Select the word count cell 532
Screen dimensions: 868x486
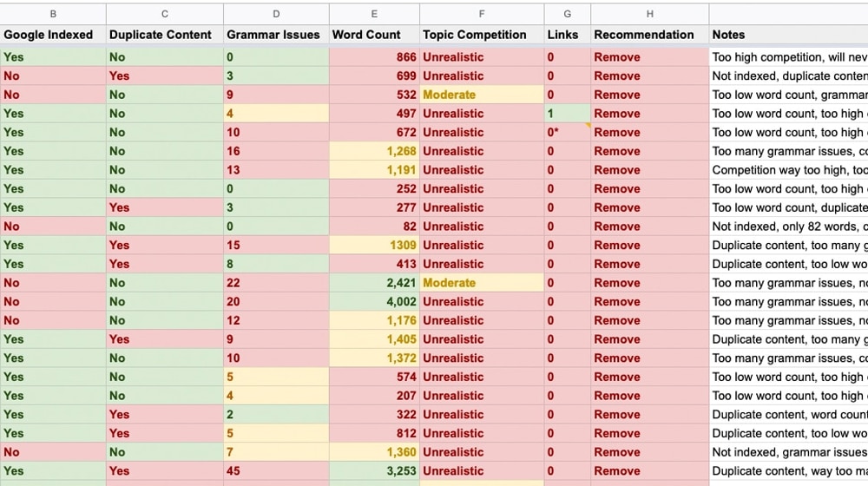click(374, 95)
